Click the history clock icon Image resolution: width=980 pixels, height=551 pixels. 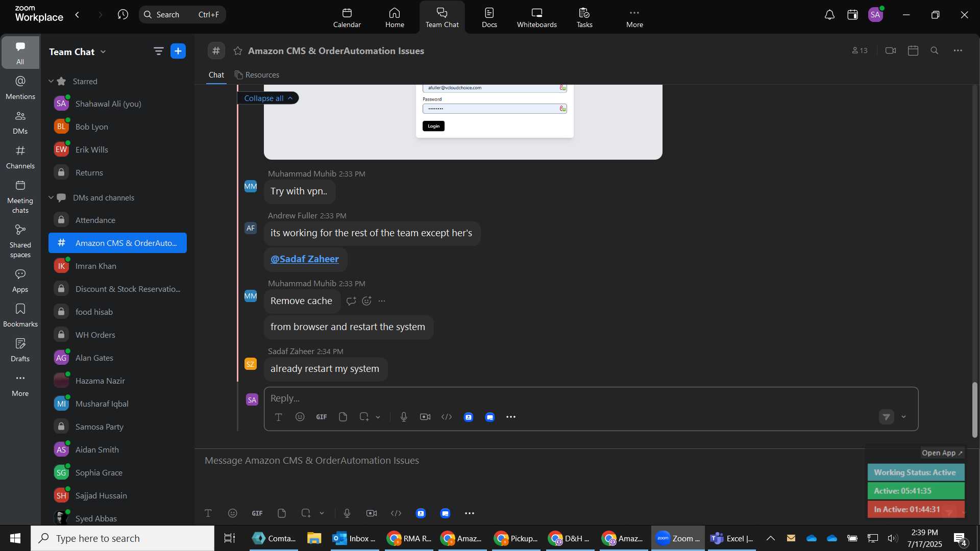click(122, 14)
